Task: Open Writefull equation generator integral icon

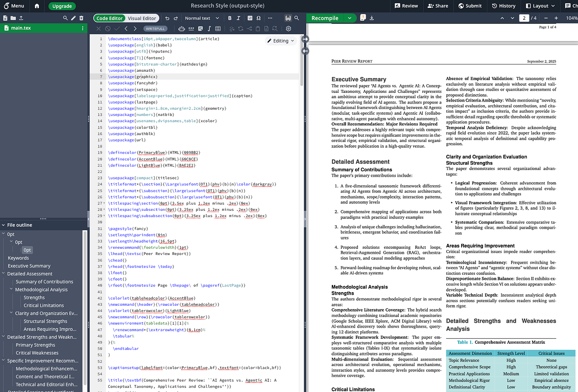Action: pyautogui.click(x=209, y=28)
